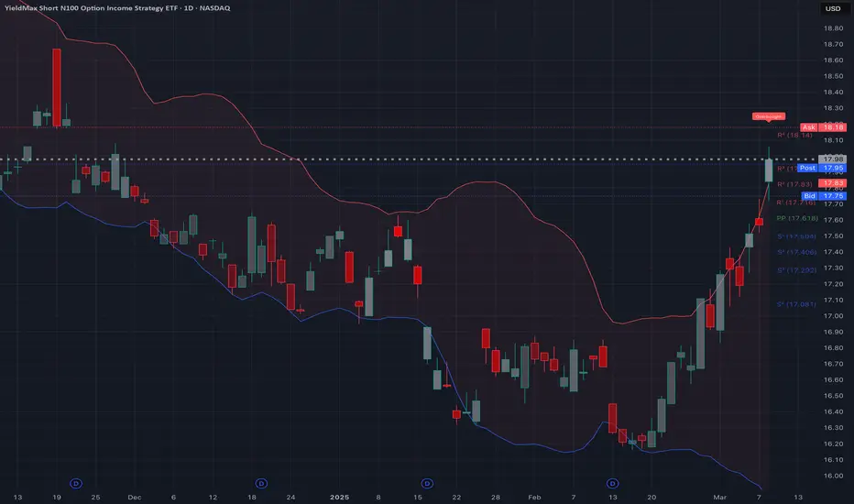
Task: Select the latest gray candle at the dotted line
Action: click(x=769, y=170)
